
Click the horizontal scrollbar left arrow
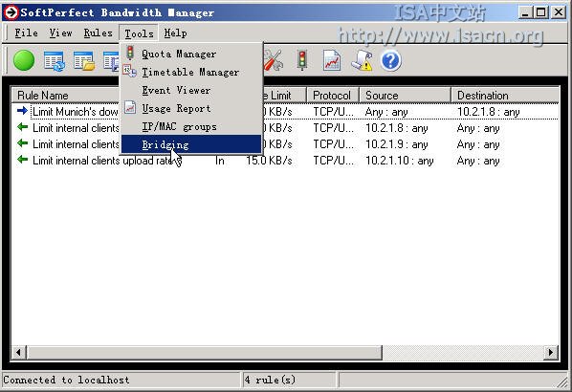18,353
